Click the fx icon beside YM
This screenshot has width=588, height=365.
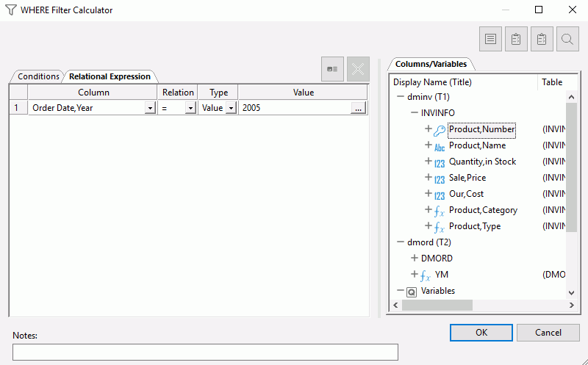tap(426, 275)
